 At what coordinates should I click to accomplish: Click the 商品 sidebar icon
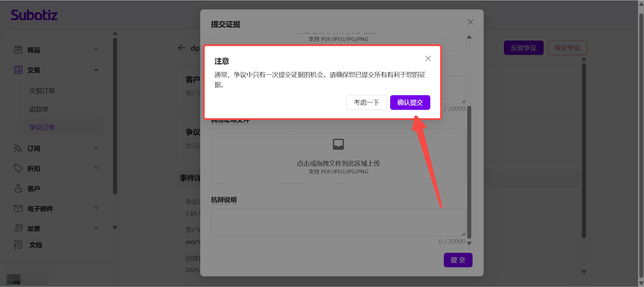(18, 50)
